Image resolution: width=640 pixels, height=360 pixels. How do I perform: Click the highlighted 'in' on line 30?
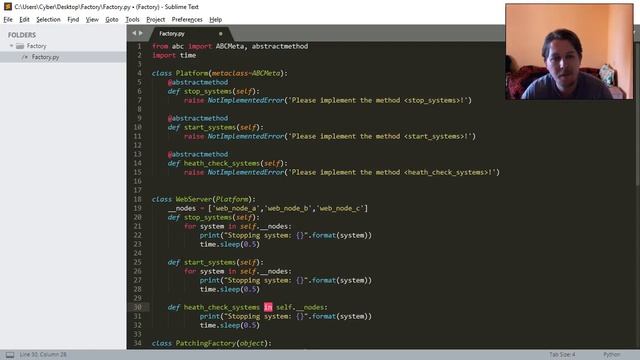[x=268, y=307]
